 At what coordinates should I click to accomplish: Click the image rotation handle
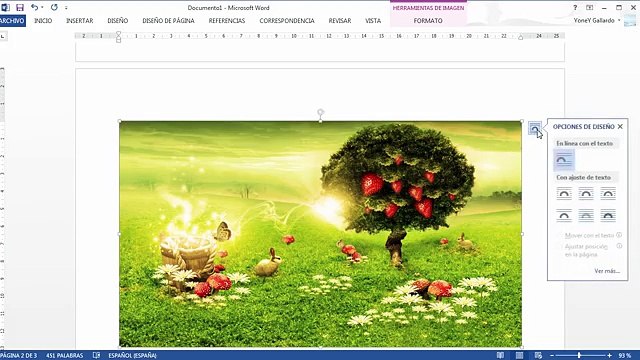(x=320, y=112)
